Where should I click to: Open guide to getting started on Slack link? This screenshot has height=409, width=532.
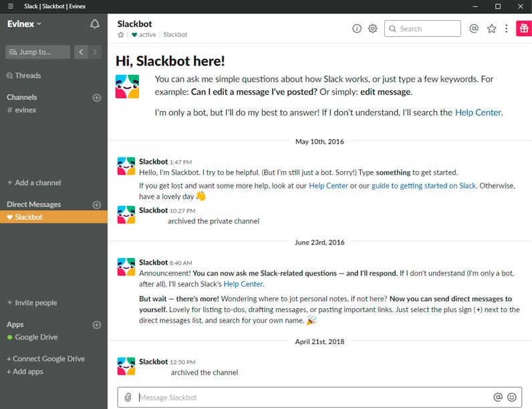click(x=424, y=186)
